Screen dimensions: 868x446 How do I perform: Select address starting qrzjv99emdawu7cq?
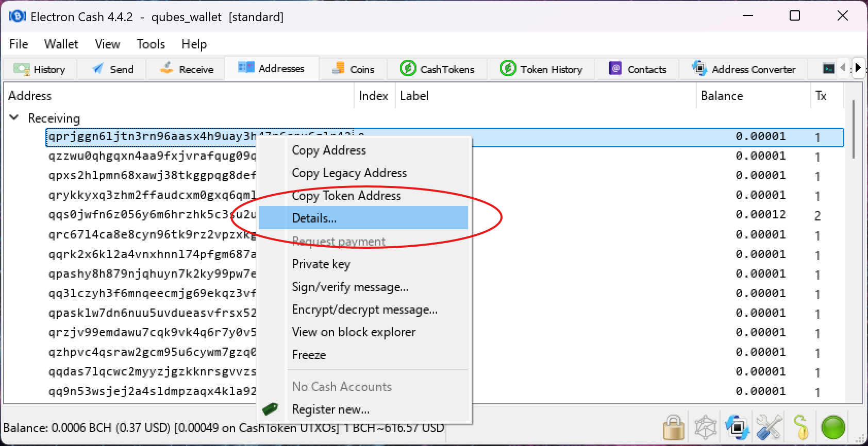[x=152, y=332]
